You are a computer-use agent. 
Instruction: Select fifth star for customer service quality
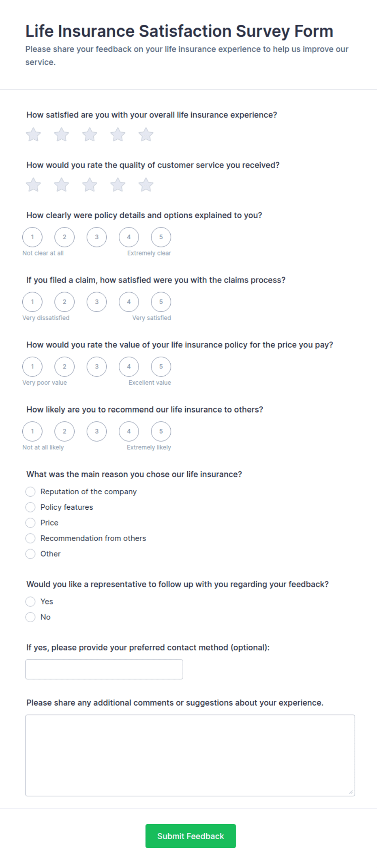point(146,185)
